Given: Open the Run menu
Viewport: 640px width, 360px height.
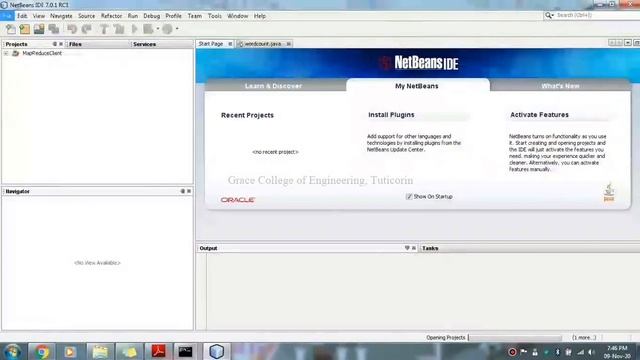Looking at the screenshot, I should click(x=133, y=16).
